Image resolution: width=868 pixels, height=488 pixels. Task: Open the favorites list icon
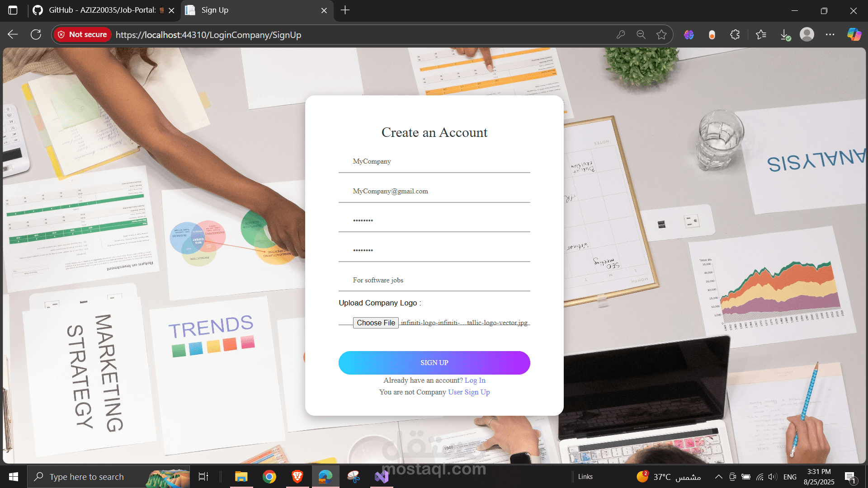761,35
